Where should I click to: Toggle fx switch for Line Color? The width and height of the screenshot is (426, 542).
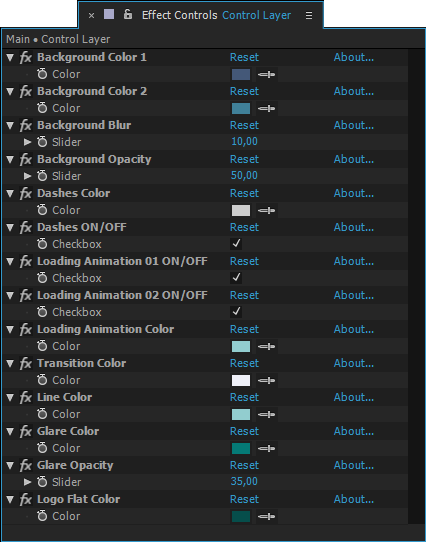click(26, 398)
